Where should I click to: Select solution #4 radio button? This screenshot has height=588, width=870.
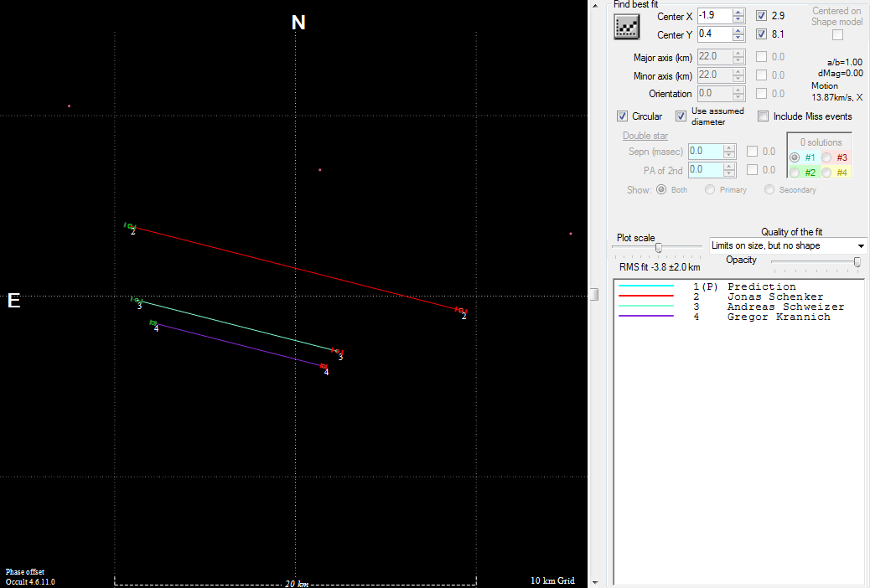[x=826, y=173]
